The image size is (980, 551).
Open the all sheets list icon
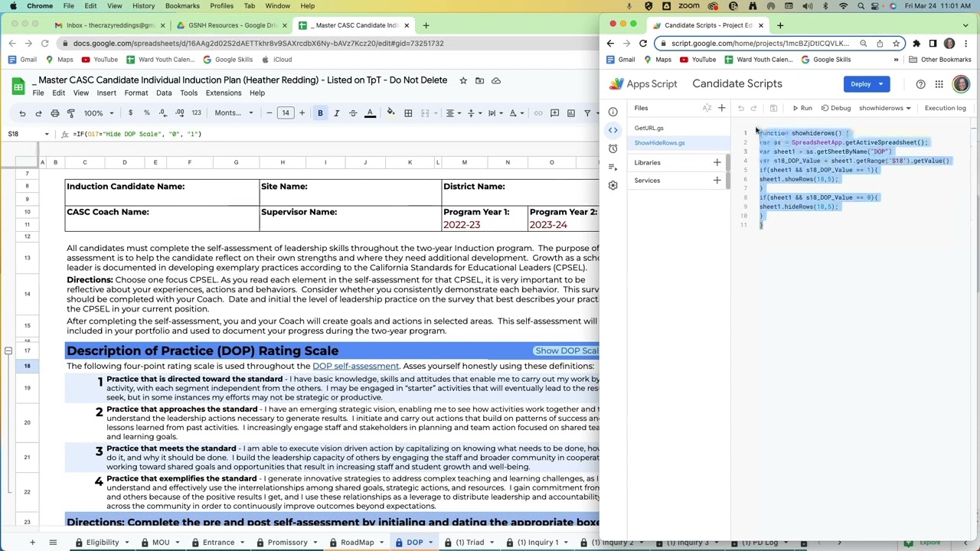click(x=53, y=543)
